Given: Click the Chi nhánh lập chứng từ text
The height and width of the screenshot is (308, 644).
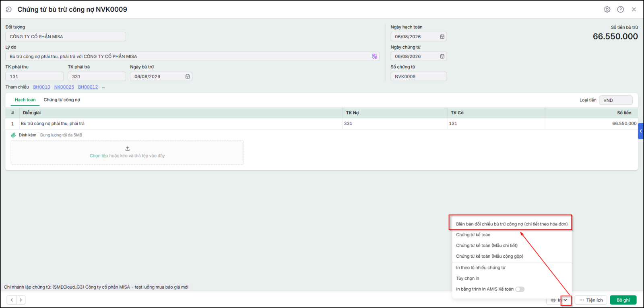Looking at the screenshot, I should click(96, 287).
